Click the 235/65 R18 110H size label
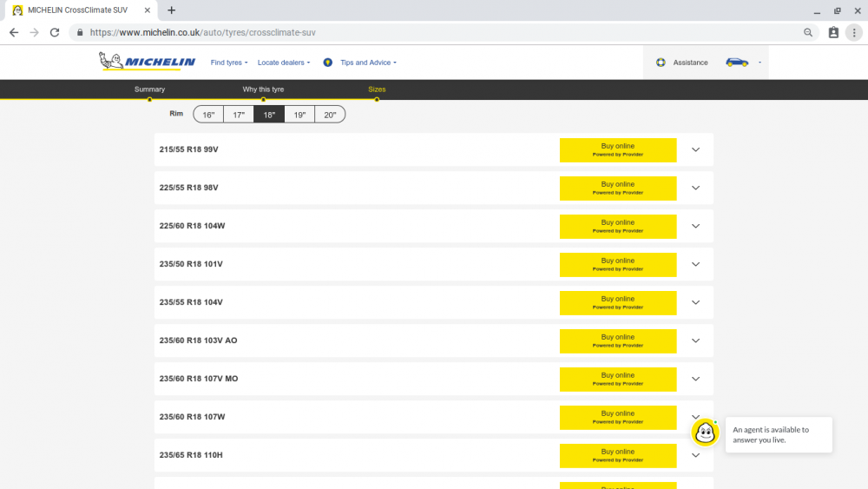The height and width of the screenshot is (489, 868). tap(191, 455)
